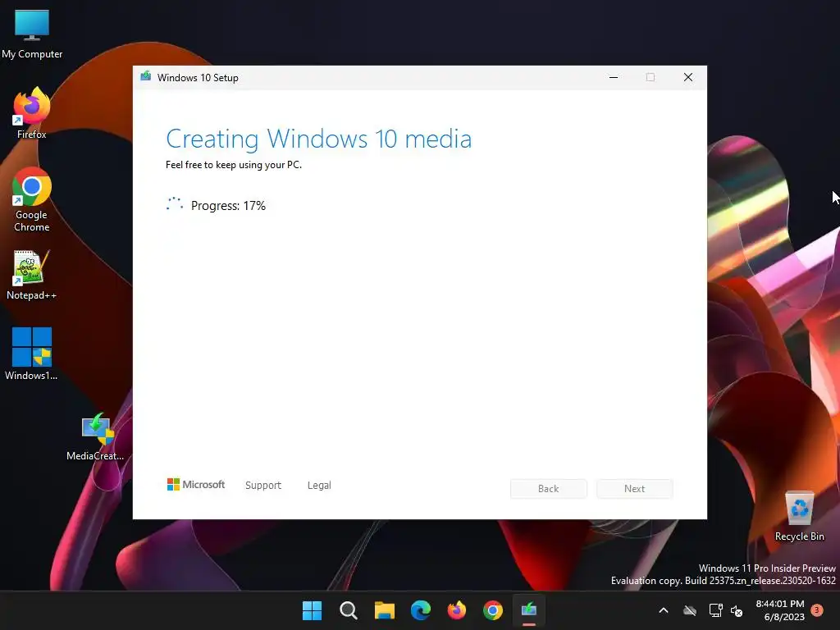The width and height of the screenshot is (840, 630).
Task: Click the Microsoft logo in Setup
Action: point(196,484)
